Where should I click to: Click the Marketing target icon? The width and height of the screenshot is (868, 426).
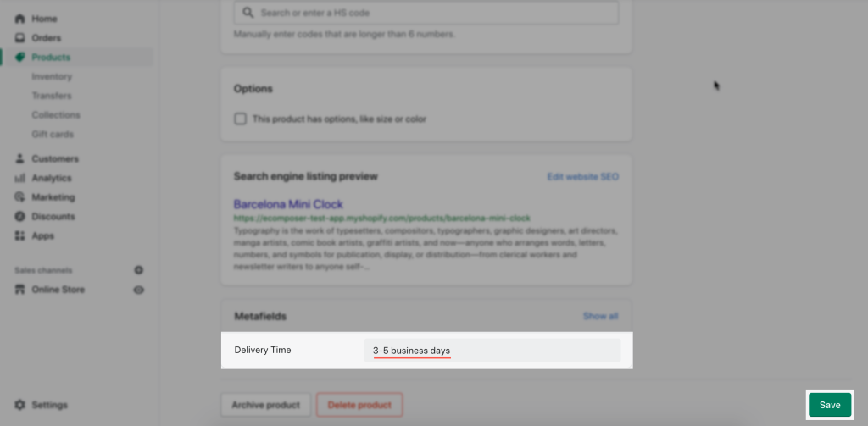20,197
